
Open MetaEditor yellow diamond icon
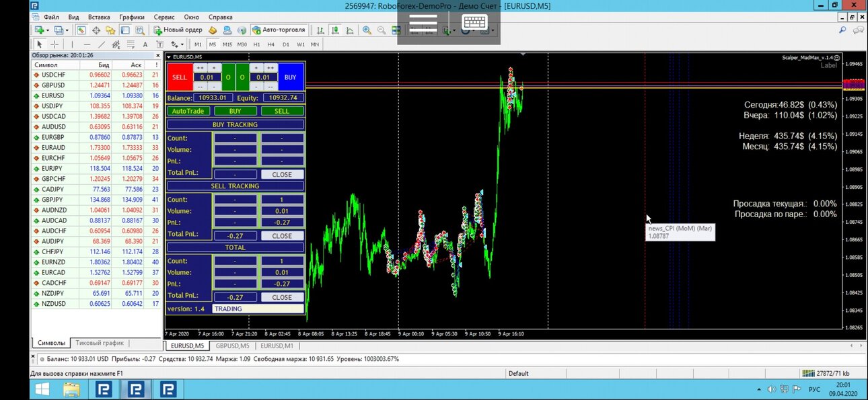[213, 30]
